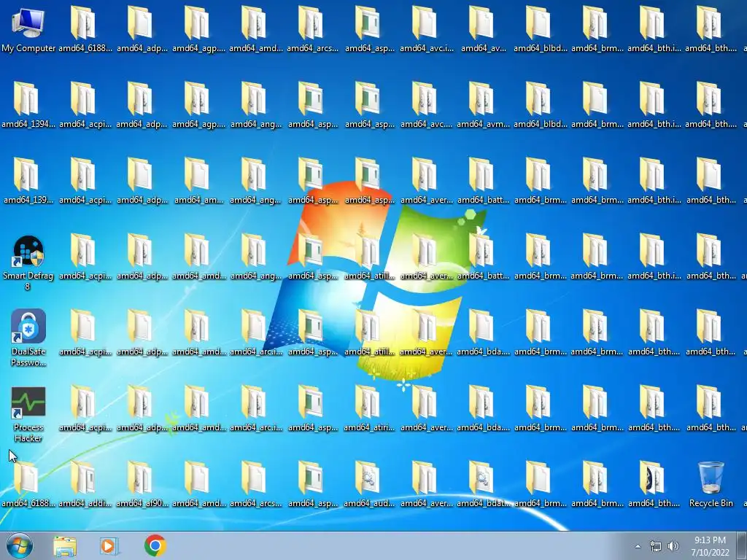Screen dimensions: 747x560
Task: Select the amd64_addi... folder
Action: click(x=85, y=484)
